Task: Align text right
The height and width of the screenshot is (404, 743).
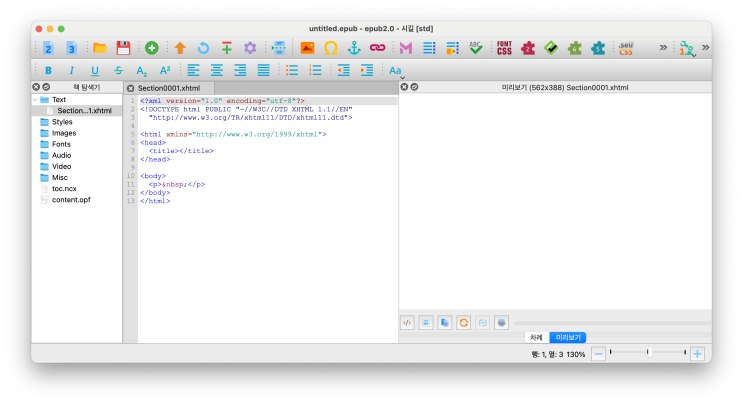Action: pyautogui.click(x=240, y=71)
